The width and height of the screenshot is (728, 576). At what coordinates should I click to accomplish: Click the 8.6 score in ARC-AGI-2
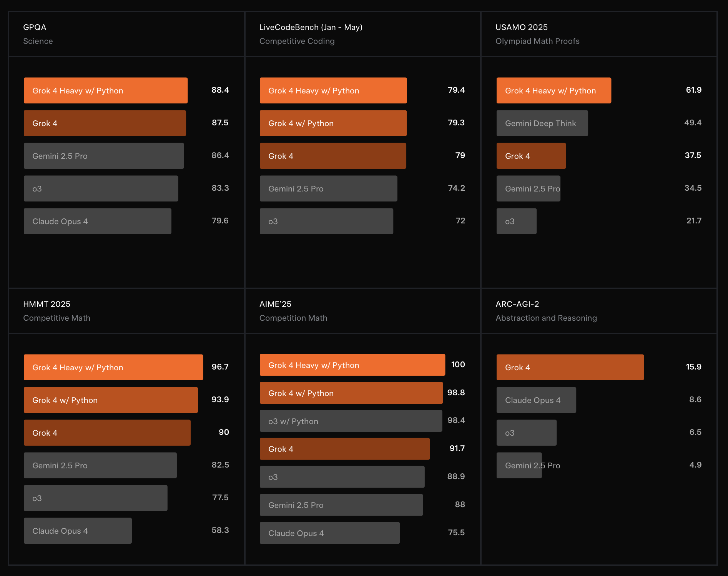click(x=695, y=400)
